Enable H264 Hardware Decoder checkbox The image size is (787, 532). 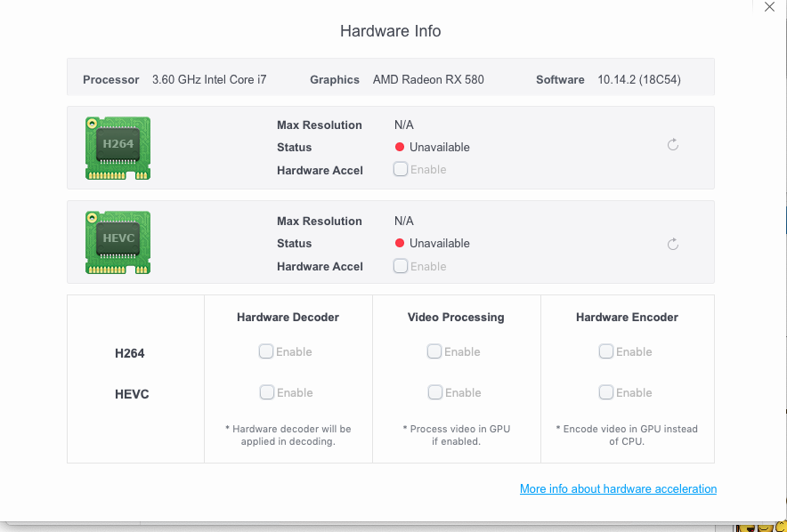point(266,351)
